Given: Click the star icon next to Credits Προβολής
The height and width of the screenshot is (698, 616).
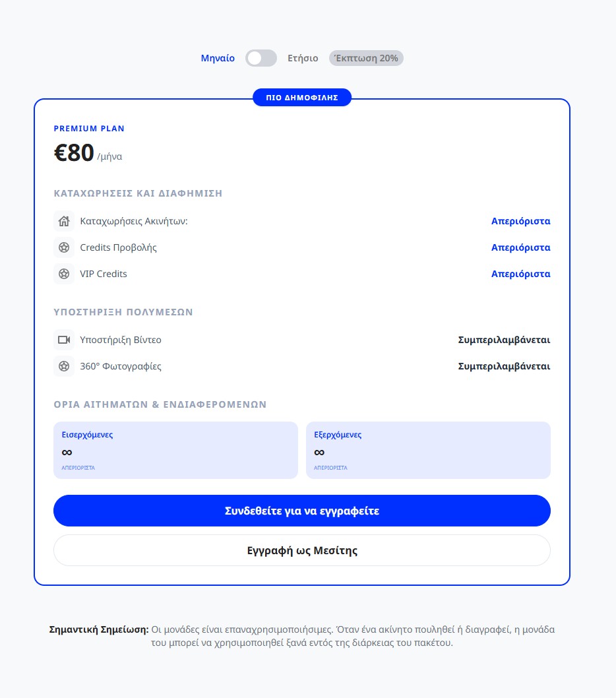Looking at the screenshot, I should (64, 247).
